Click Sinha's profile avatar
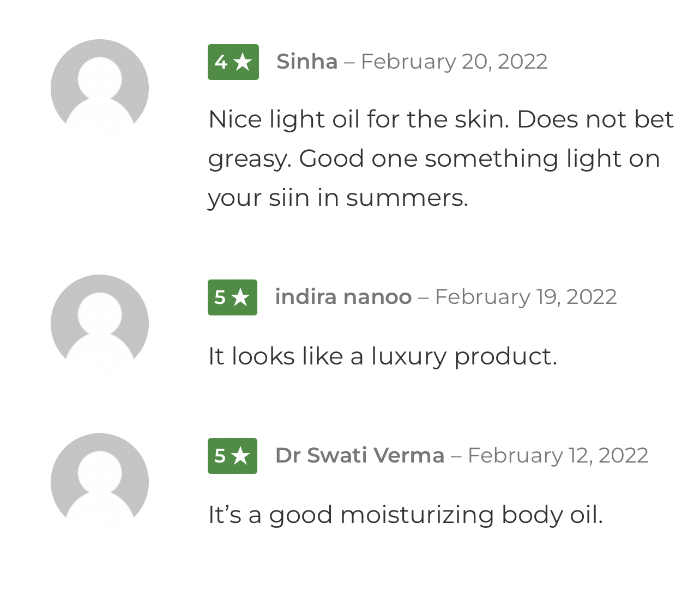The width and height of the screenshot is (700, 608). pos(100,87)
